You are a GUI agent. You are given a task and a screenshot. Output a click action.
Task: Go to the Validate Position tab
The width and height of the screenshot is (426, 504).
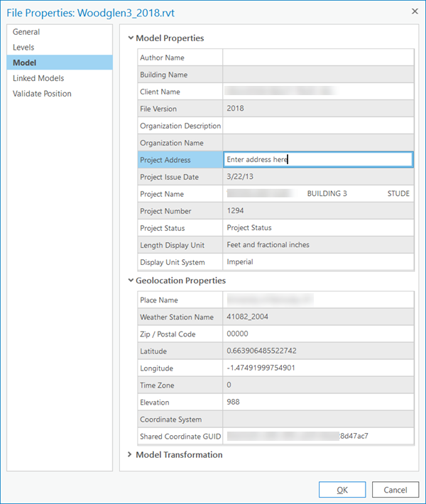click(42, 94)
